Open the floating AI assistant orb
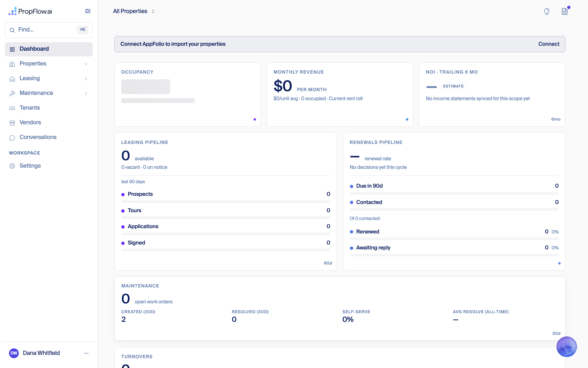This screenshot has height=368, width=588. point(567,347)
